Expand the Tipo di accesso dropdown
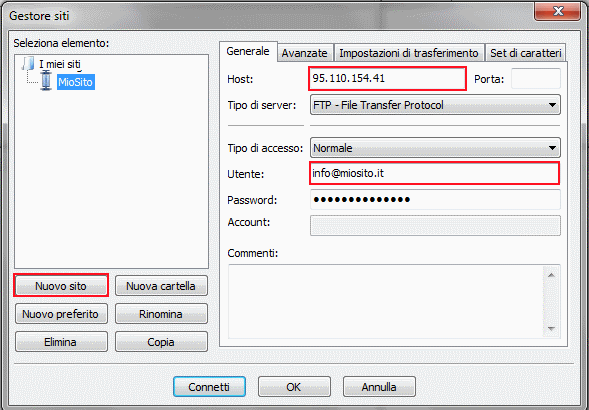 click(435, 148)
